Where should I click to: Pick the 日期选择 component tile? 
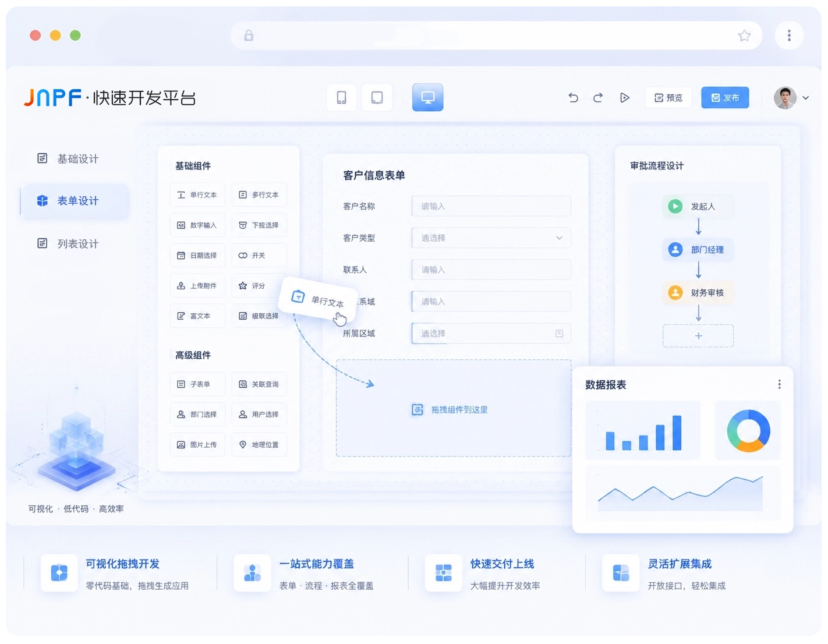tap(197, 256)
